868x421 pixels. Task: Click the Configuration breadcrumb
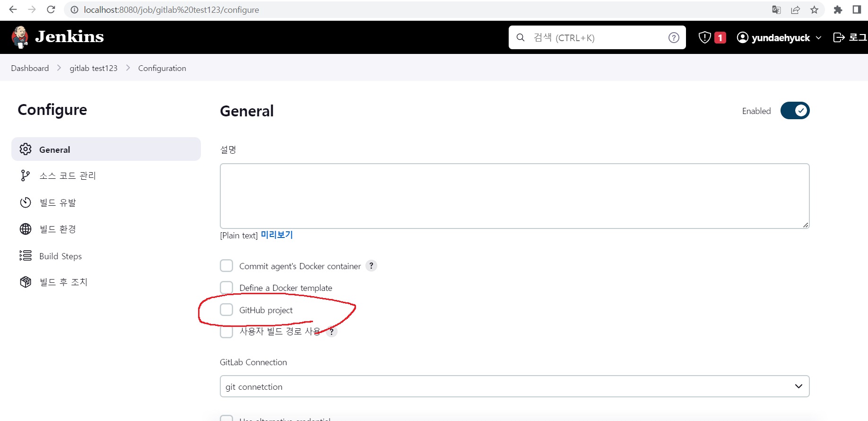click(x=162, y=68)
